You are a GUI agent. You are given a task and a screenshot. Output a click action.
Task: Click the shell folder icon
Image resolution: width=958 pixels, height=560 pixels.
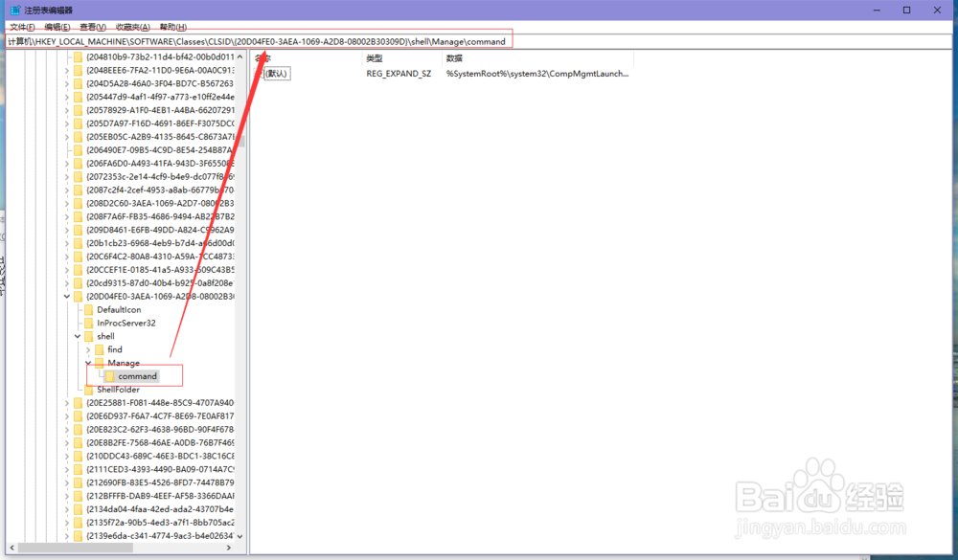(88, 337)
